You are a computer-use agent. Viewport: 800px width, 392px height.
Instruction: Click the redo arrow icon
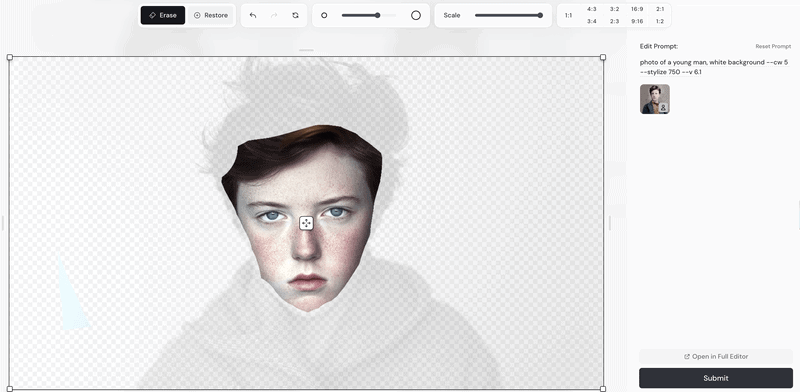(274, 15)
